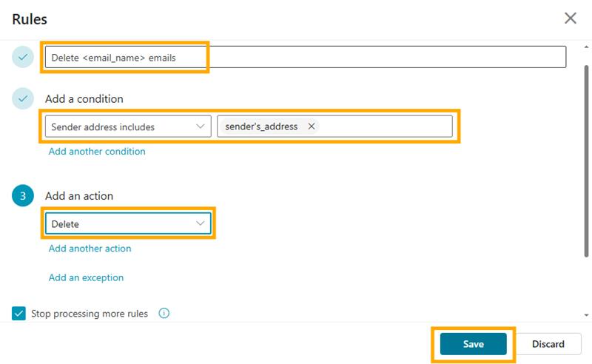This screenshot has width=592, height=364.
Task: Click the checkmark circle beside Add a condition
Action: (x=23, y=98)
